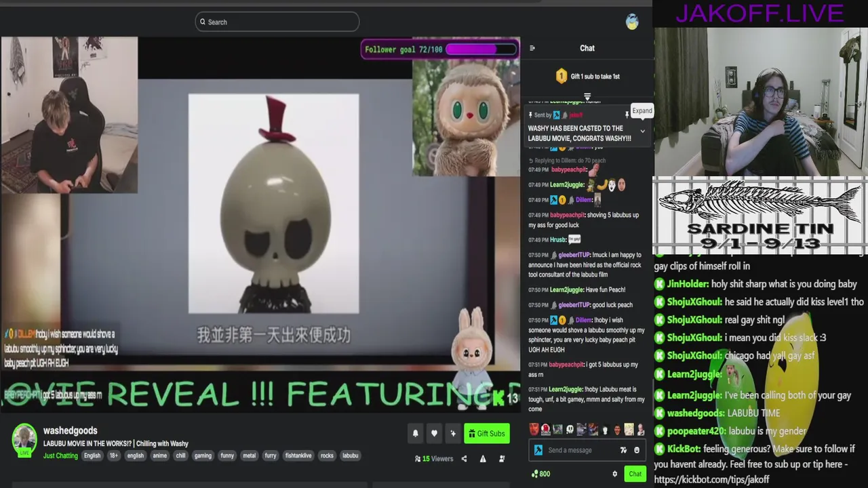The image size is (868, 488).
Task: Select the metal tag
Action: pyautogui.click(x=249, y=455)
